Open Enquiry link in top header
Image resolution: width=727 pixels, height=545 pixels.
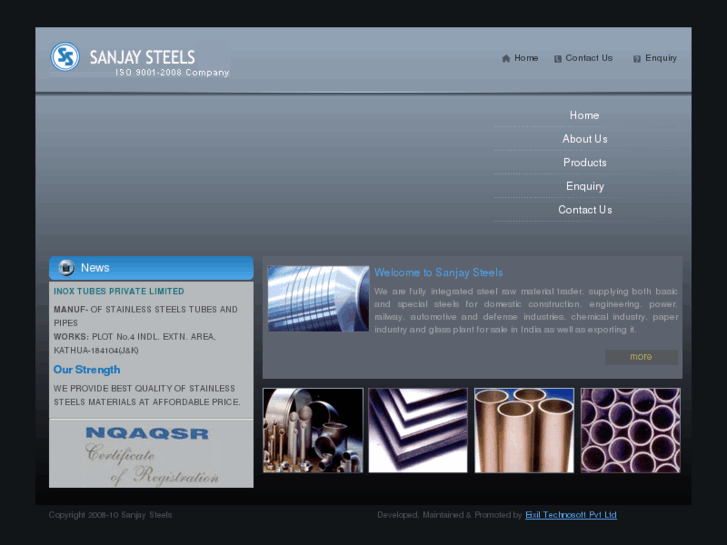pyautogui.click(x=661, y=58)
